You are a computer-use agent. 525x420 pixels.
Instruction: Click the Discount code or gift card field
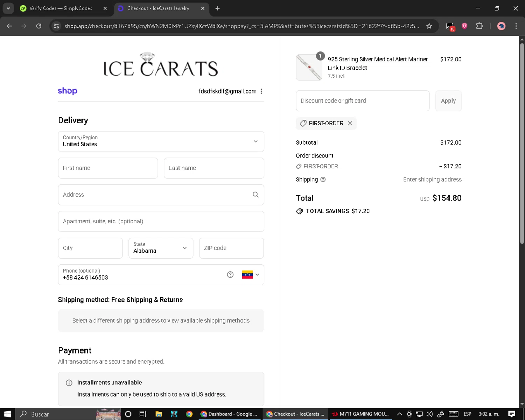363,101
